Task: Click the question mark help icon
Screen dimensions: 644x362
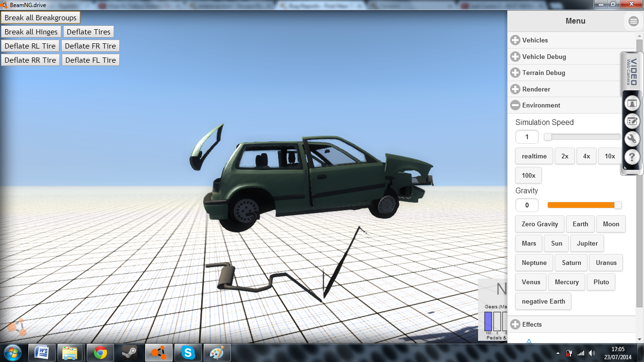Action: point(632,157)
